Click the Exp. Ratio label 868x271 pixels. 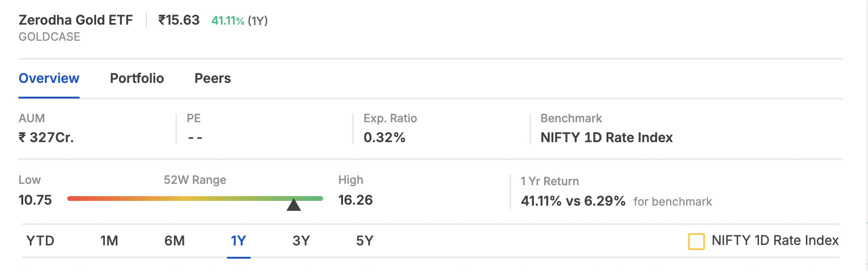390,118
